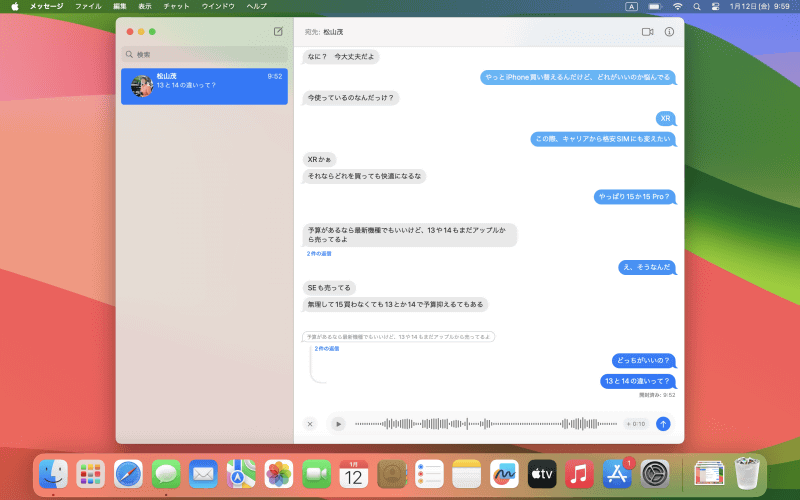Open Maps from the Dock
This screenshot has height=500, width=800.
click(241, 474)
